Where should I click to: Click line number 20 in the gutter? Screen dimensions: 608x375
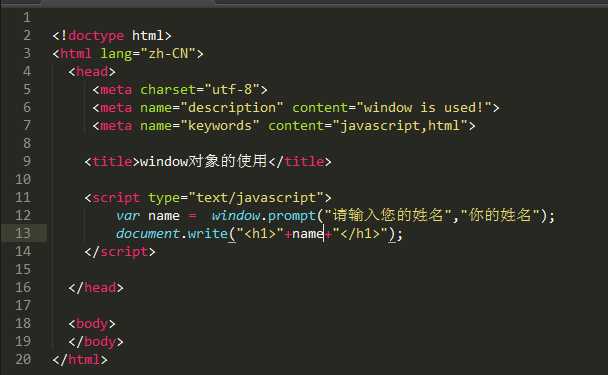click(23, 359)
